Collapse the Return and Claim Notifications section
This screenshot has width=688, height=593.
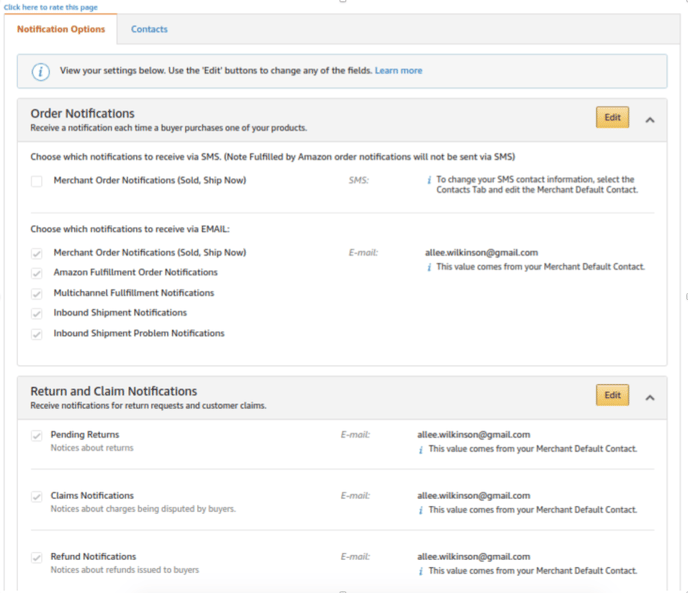[x=650, y=397]
